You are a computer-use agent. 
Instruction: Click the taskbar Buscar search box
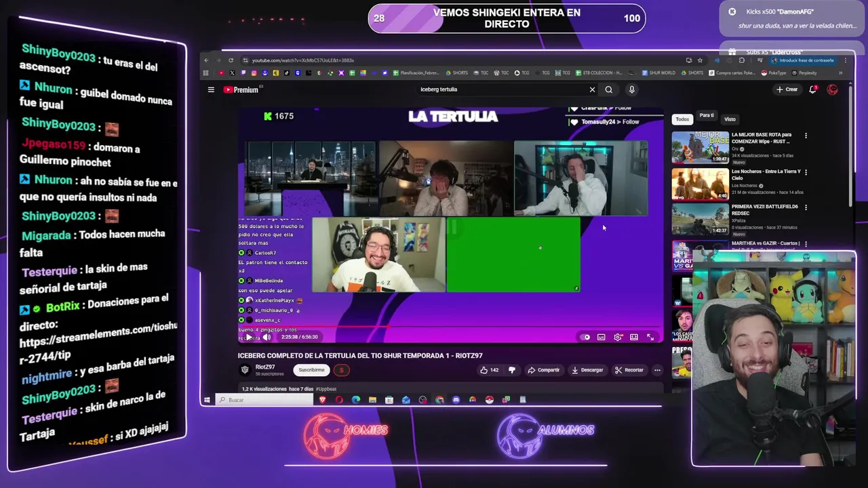click(x=264, y=400)
